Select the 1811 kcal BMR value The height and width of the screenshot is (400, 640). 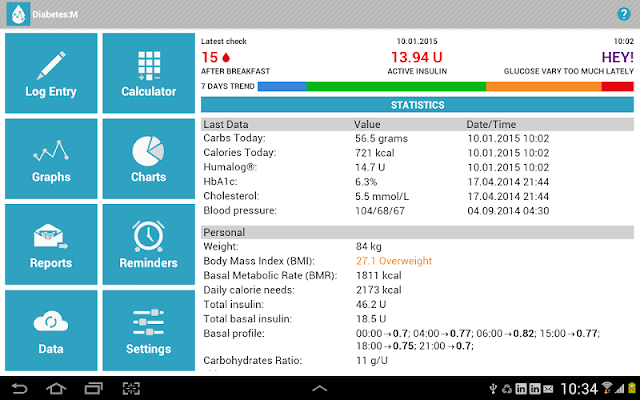click(379, 276)
